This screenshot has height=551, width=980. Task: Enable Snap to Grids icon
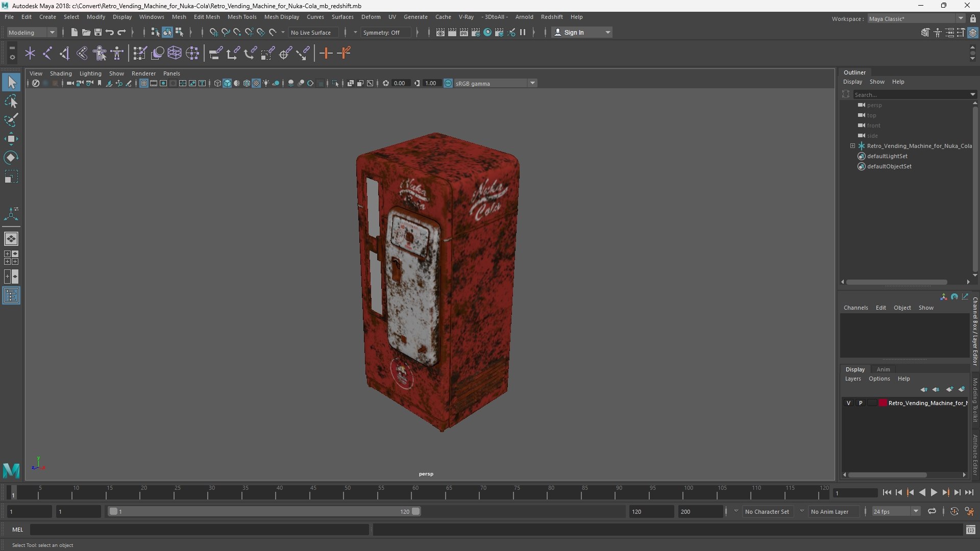[x=213, y=32]
